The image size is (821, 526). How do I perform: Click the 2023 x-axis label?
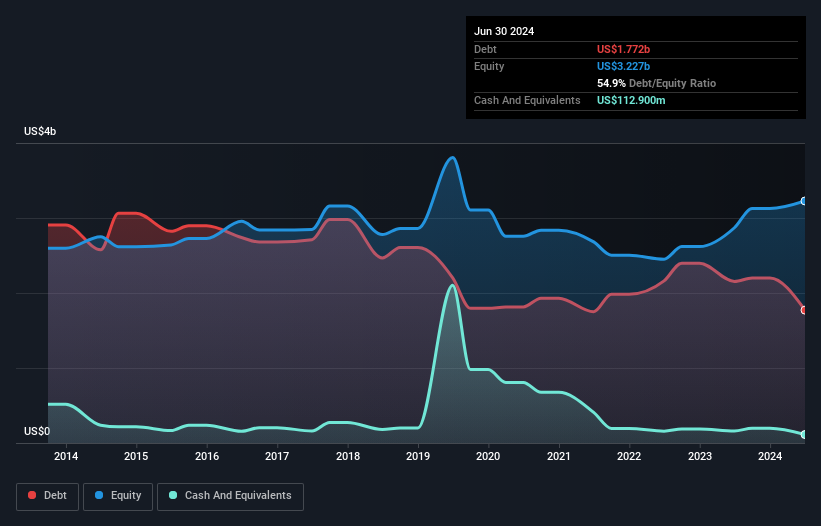(700, 456)
